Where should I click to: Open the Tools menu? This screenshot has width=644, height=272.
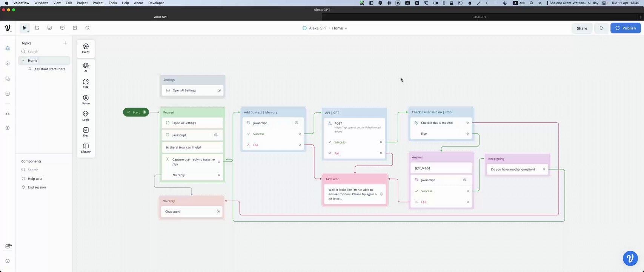113,3
